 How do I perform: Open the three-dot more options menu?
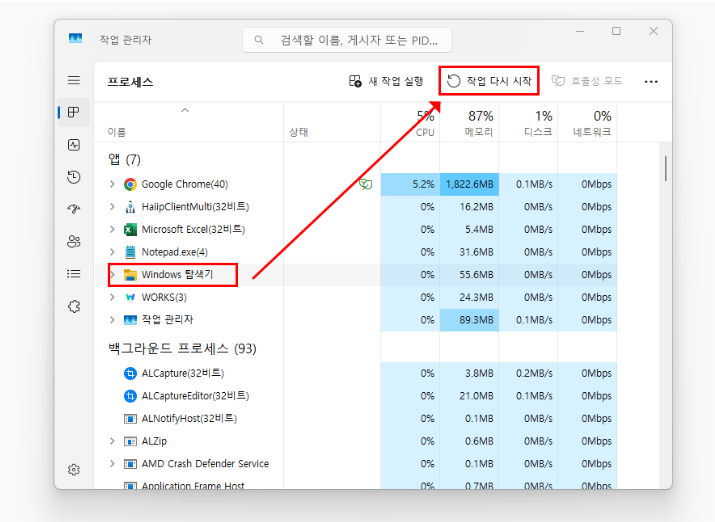(x=651, y=81)
